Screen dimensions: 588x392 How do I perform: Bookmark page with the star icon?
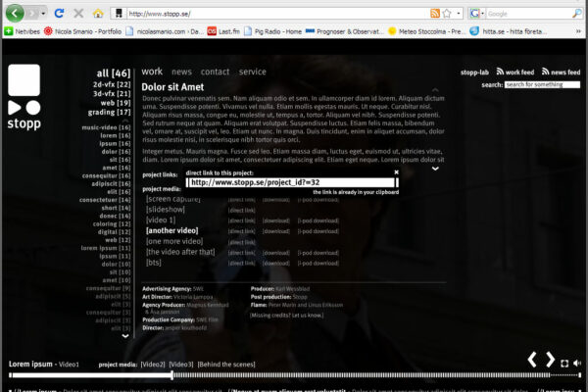tap(447, 14)
